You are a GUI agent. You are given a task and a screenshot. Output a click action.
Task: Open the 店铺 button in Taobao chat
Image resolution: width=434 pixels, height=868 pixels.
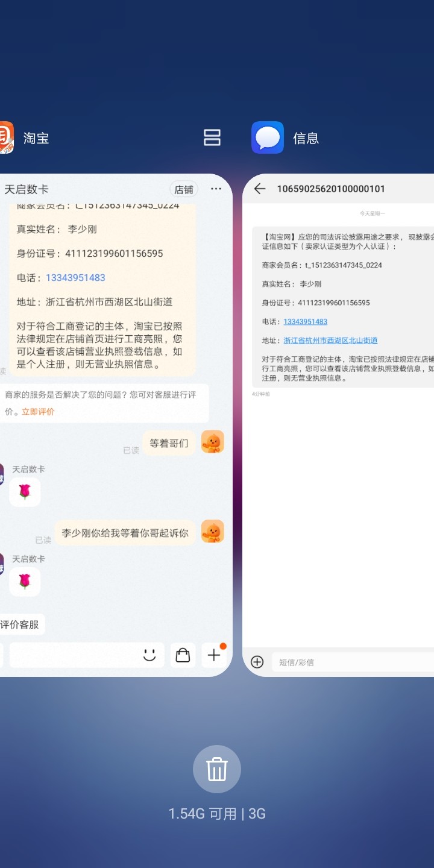pyautogui.click(x=184, y=189)
